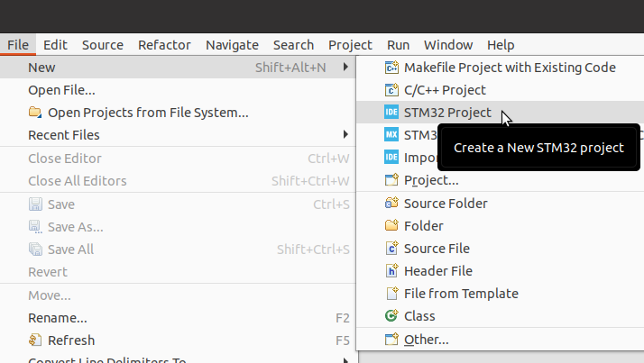Create a new Folder from the submenu

(x=501, y=226)
